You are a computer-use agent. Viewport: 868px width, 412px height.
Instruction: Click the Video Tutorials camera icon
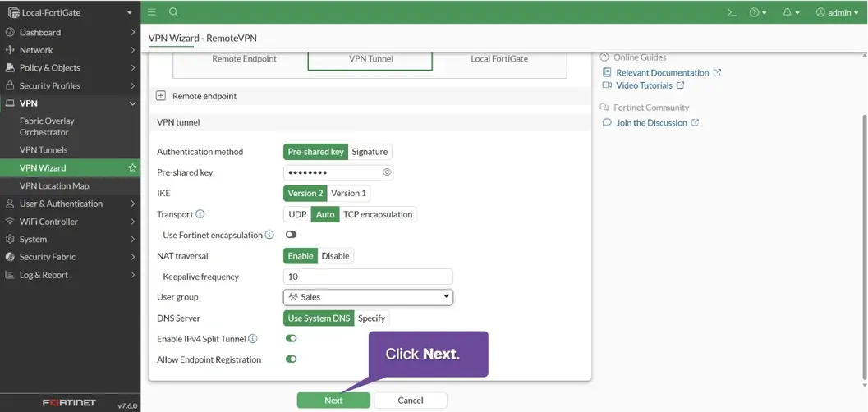tap(607, 85)
